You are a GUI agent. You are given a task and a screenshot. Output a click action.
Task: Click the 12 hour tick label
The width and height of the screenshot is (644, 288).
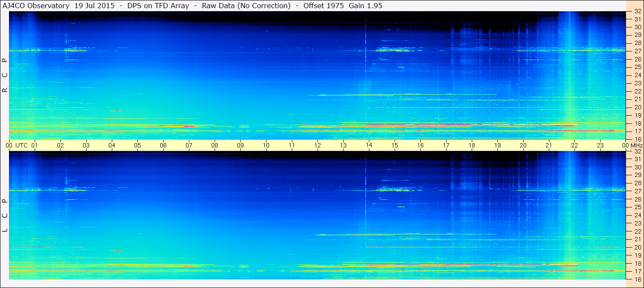point(318,145)
